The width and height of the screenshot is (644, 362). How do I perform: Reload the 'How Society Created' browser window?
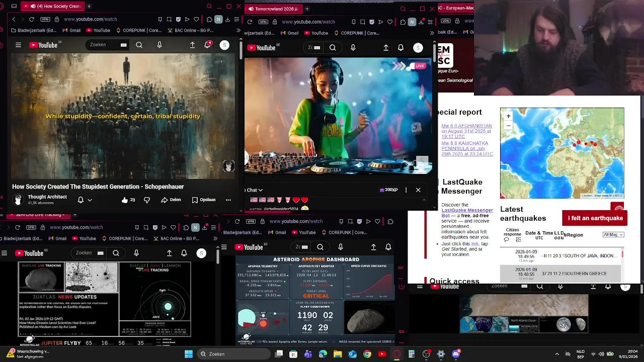pos(32,19)
